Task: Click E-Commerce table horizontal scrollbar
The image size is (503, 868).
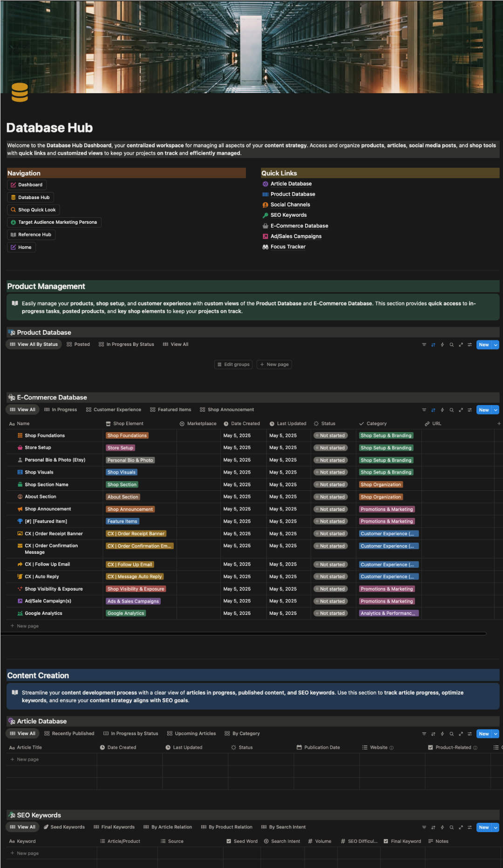Action: (x=243, y=634)
